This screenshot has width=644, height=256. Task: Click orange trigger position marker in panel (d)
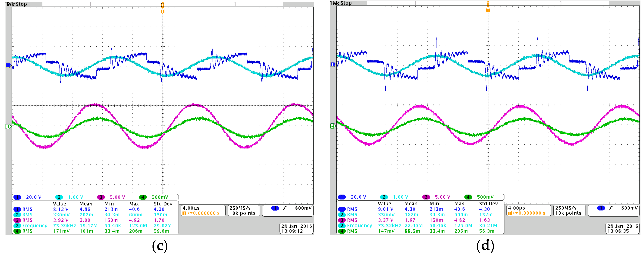point(488,10)
